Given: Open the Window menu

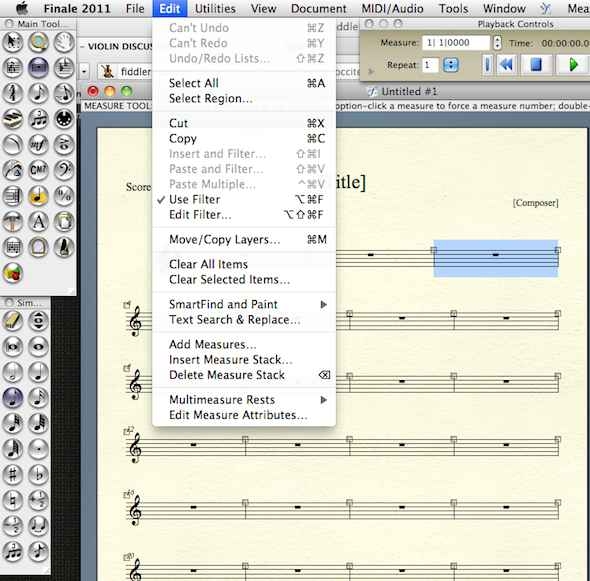Looking at the screenshot, I should pos(504,8).
